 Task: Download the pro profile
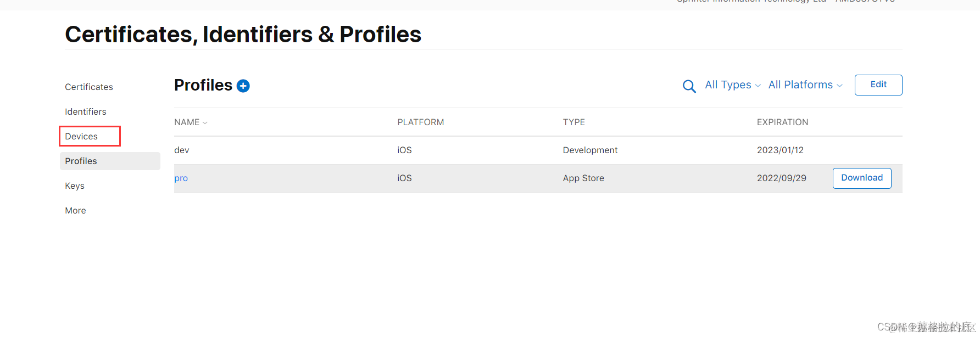[861, 178]
